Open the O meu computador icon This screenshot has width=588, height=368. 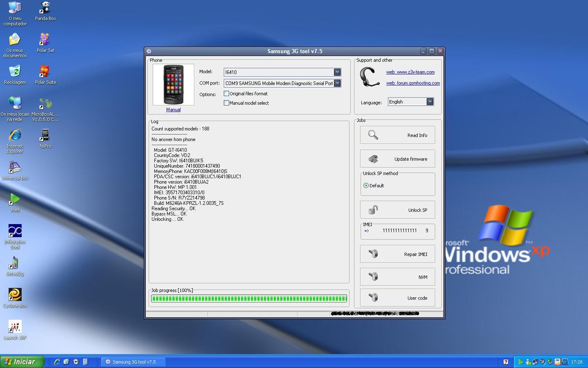click(x=15, y=13)
